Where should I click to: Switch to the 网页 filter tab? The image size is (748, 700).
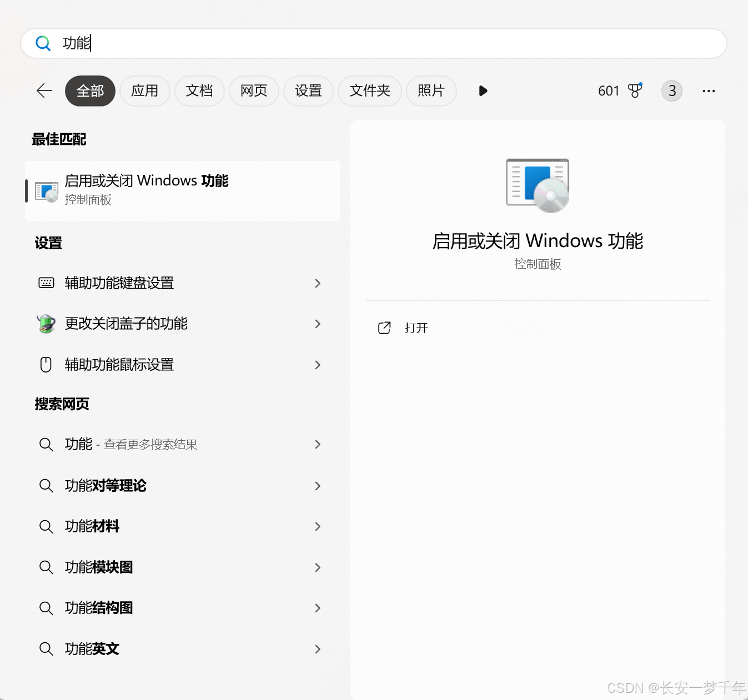point(254,91)
